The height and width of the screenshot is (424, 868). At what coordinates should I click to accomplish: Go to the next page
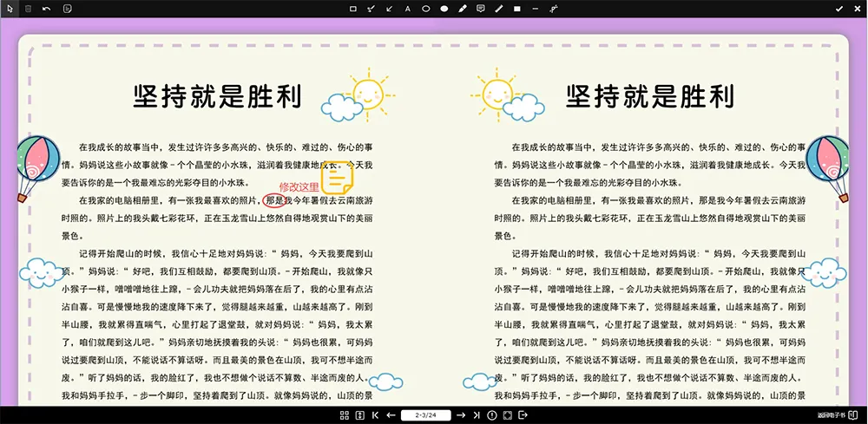[x=461, y=415]
